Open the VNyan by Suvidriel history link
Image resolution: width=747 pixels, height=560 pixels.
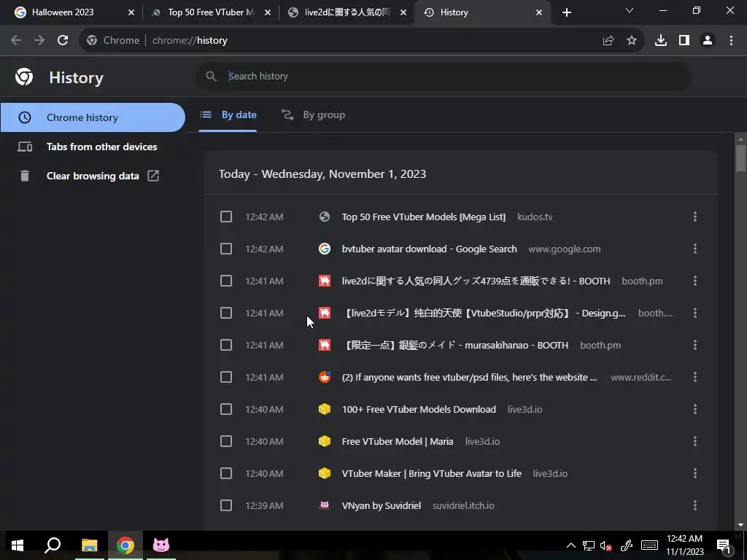tap(381, 505)
